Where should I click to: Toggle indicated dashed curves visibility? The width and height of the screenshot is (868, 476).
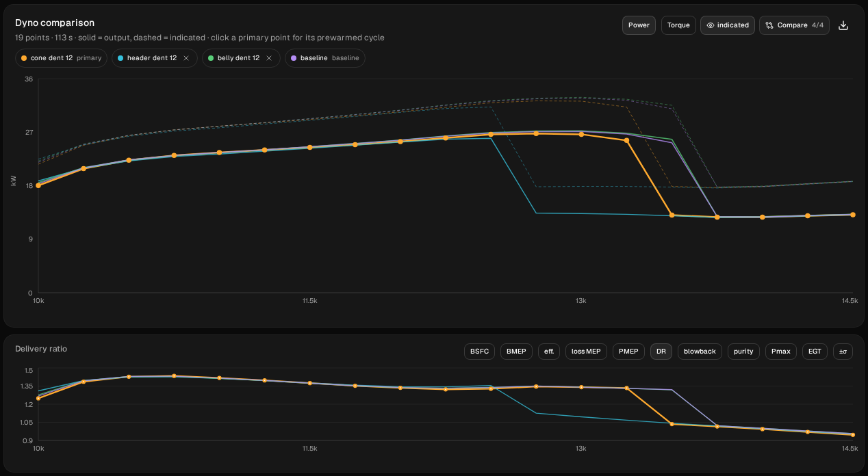[728, 25]
